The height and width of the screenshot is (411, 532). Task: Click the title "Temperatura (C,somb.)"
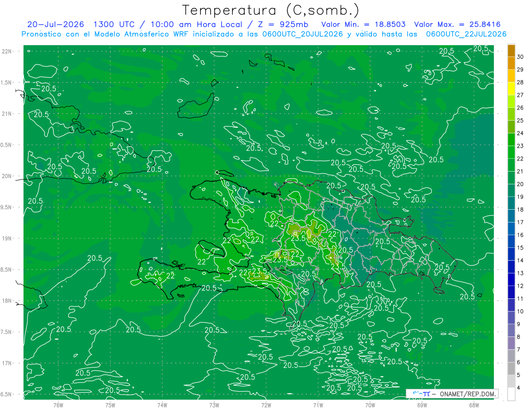point(271,10)
